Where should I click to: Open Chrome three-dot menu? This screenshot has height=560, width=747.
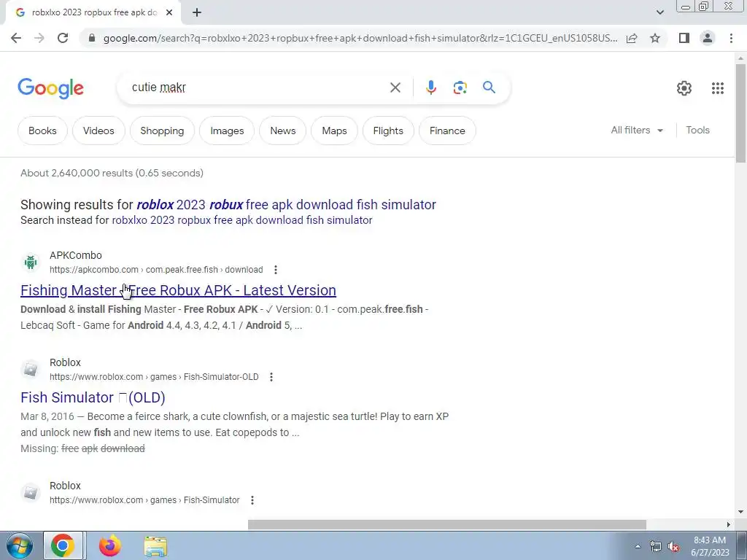tap(731, 38)
